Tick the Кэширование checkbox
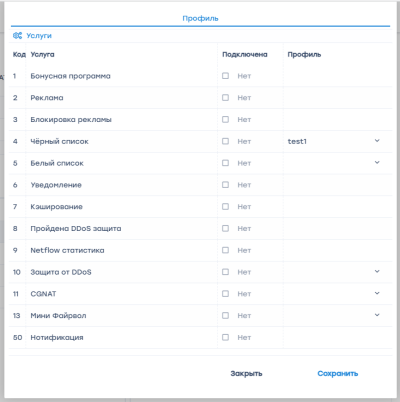Screen dimensions: 400x402 [x=225, y=206]
